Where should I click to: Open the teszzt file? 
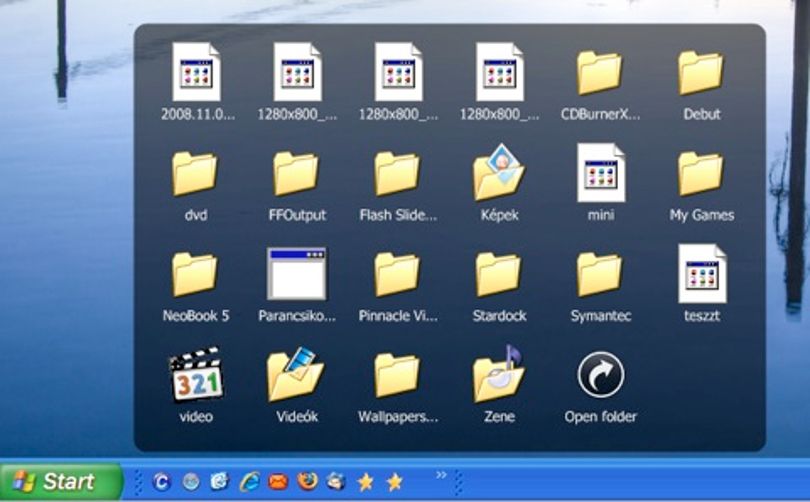pos(702,274)
